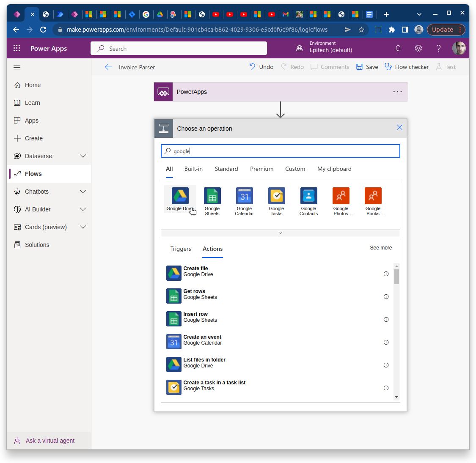Save the Invoice Parser flow
Screen dimensions: 476x463
pos(367,67)
